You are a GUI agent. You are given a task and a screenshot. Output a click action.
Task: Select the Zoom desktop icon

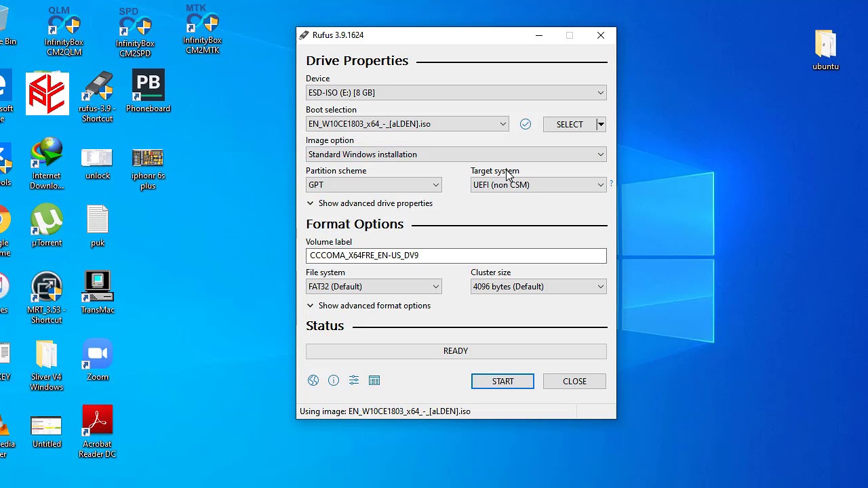pyautogui.click(x=98, y=360)
